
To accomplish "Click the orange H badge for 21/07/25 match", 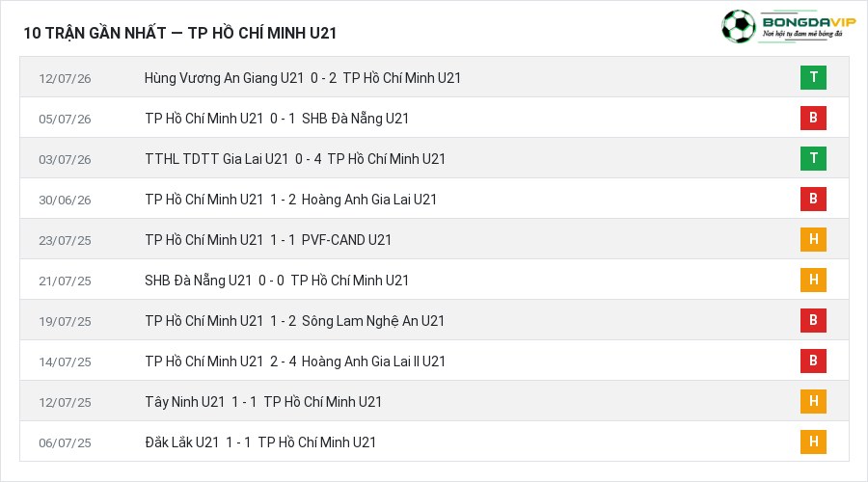I will [813, 280].
